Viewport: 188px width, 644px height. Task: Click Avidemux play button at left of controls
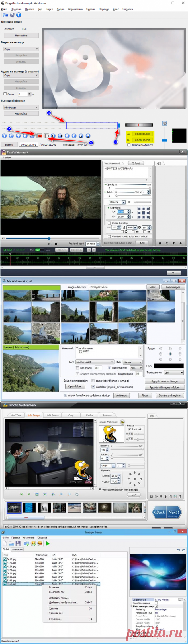click(4, 136)
